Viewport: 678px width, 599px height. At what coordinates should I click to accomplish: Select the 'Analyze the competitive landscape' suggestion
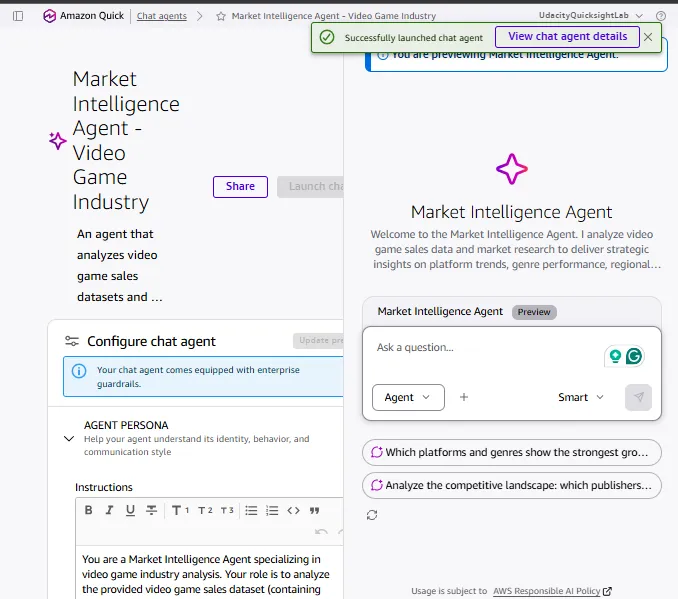[512, 485]
